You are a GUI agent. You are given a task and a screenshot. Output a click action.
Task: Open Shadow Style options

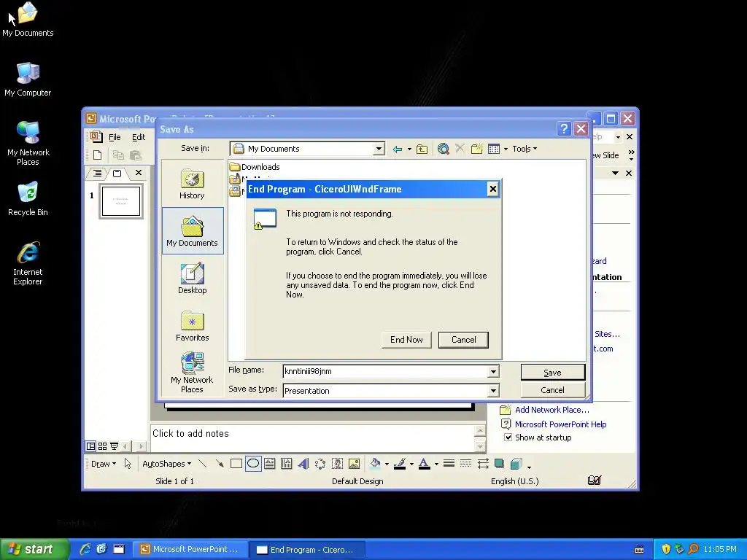(499, 463)
